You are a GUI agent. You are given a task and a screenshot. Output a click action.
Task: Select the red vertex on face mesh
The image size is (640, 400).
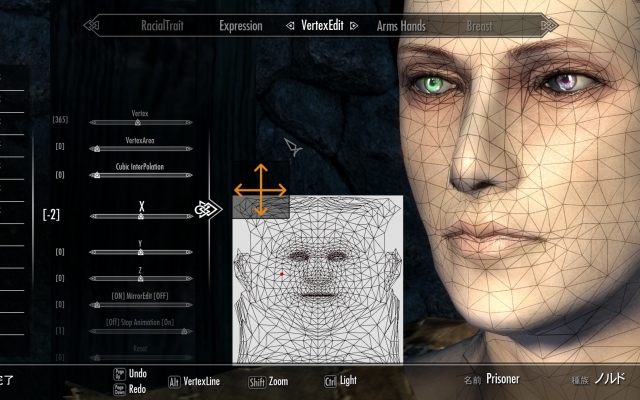[x=282, y=274]
